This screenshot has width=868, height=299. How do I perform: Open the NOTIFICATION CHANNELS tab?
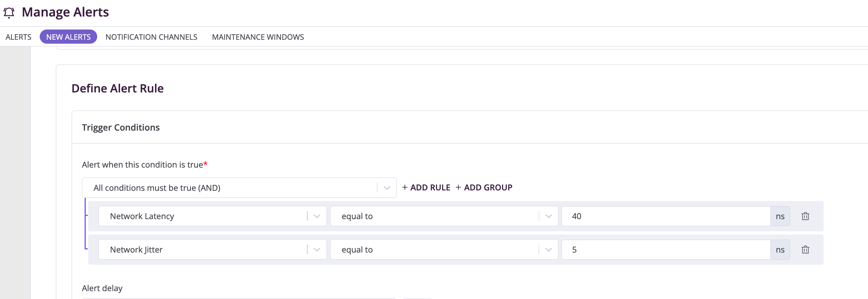[x=151, y=37]
